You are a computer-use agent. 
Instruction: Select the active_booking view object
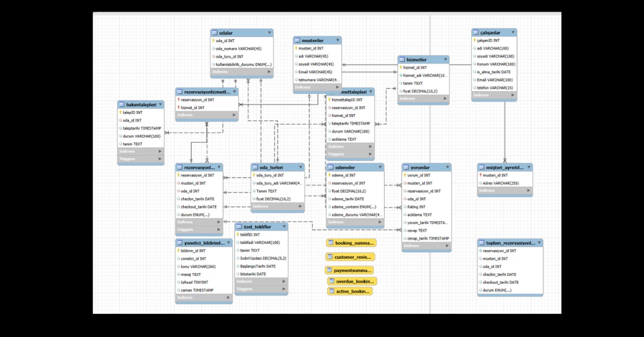(350, 291)
